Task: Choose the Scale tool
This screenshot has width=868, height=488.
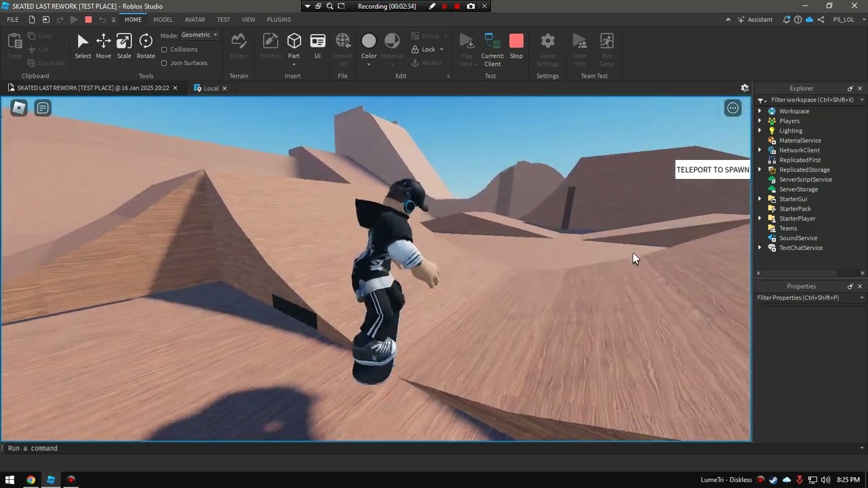Action: click(124, 47)
